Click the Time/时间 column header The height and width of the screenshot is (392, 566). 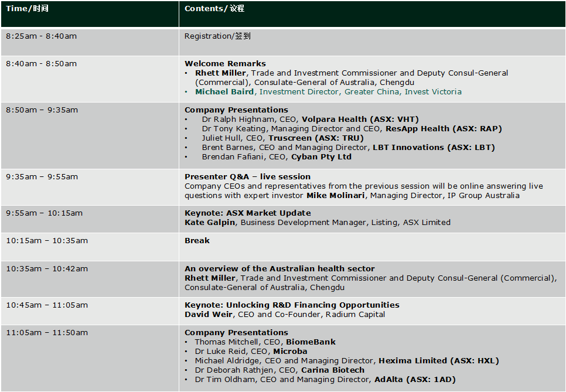pyautogui.click(x=90, y=13)
